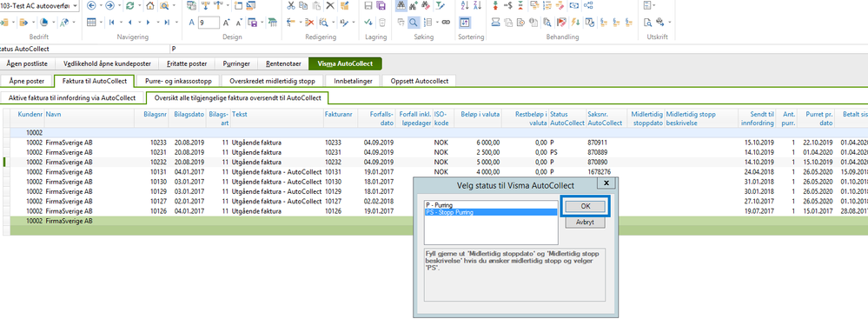The height and width of the screenshot is (319, 868).
Task: Click the filter funnel icon
Action: pyautogui.click(x=441, y=5)
